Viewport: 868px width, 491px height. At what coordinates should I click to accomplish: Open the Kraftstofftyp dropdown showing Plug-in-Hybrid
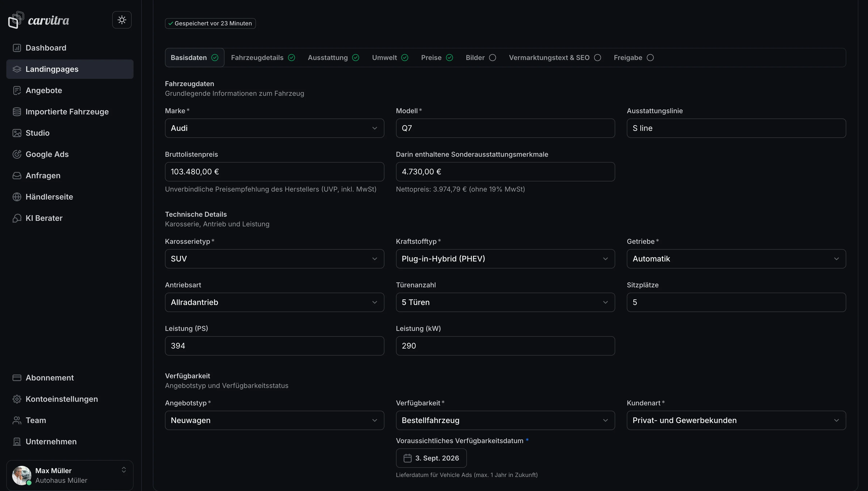click(505, 259)
